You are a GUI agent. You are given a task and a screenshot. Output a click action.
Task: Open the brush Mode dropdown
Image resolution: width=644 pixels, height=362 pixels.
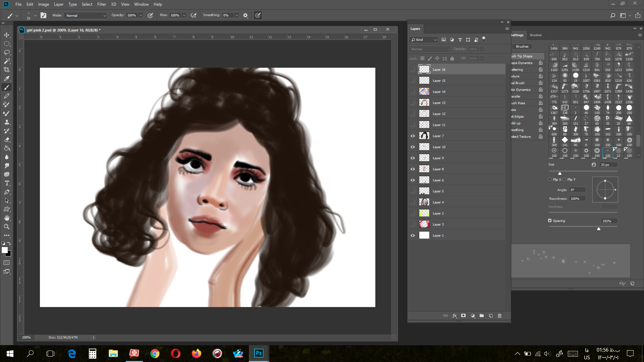point(86,15)
